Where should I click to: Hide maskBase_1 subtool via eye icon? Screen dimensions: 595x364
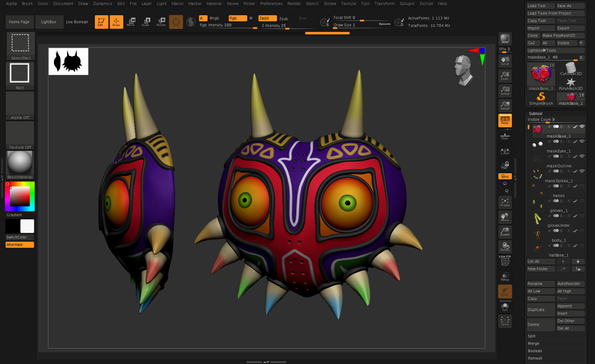(582, 126)
